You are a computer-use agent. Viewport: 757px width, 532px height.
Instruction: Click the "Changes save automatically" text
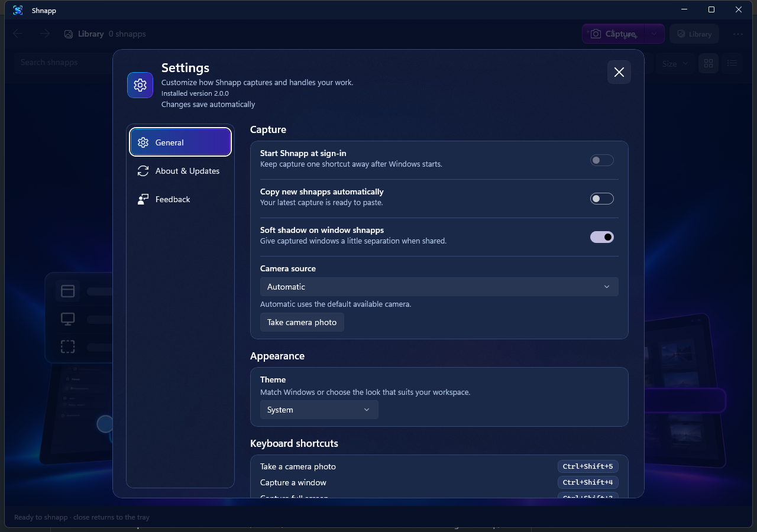[x=208, y=105]
